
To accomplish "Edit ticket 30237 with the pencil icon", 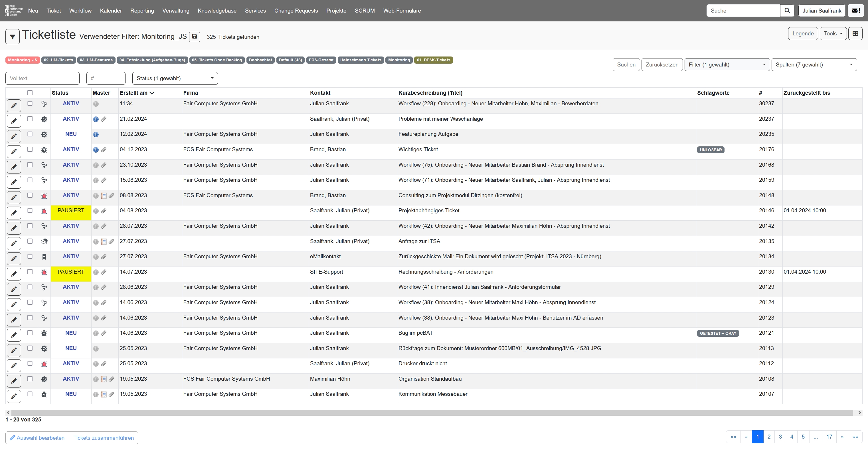I will [x=14, y=106].
